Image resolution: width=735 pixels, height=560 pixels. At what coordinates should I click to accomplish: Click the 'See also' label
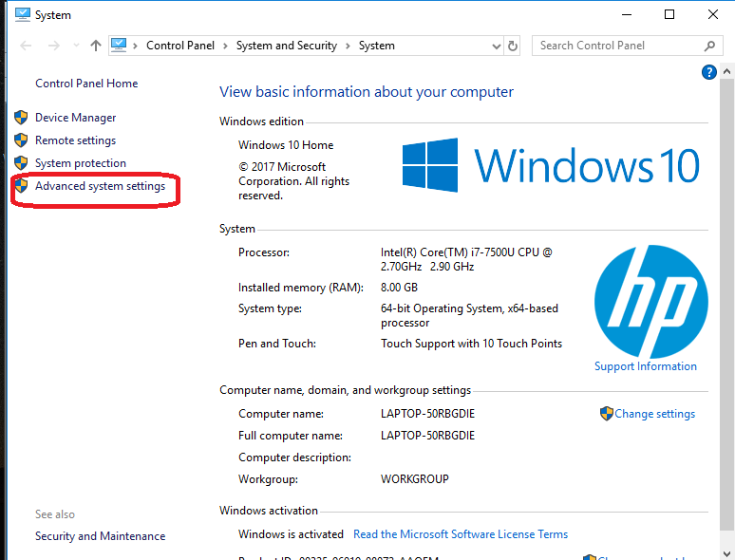point(55,514)
